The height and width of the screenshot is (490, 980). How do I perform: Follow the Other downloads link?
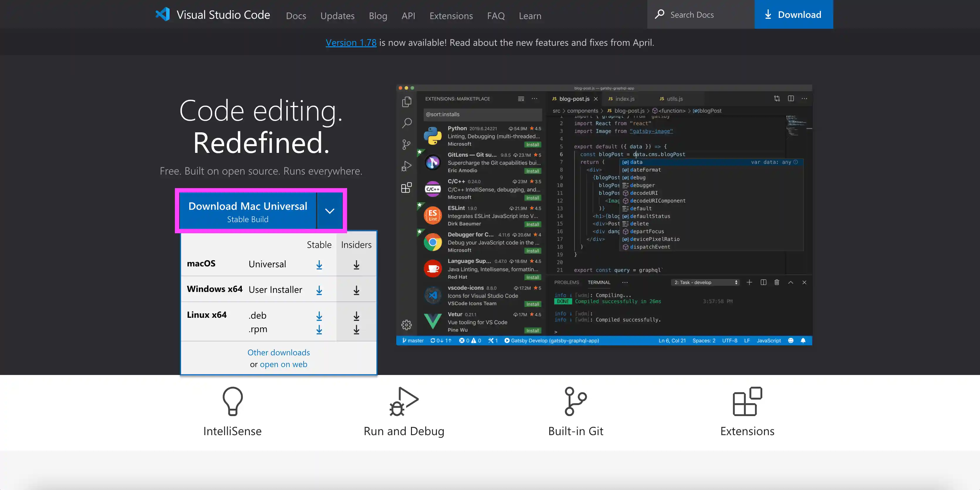278,352
